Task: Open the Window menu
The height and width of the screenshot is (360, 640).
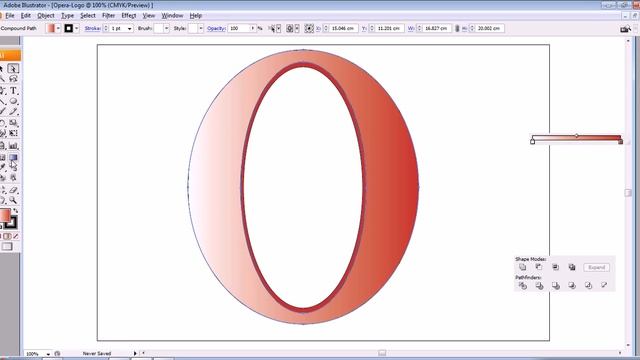Action: click(x=172, y=16)
